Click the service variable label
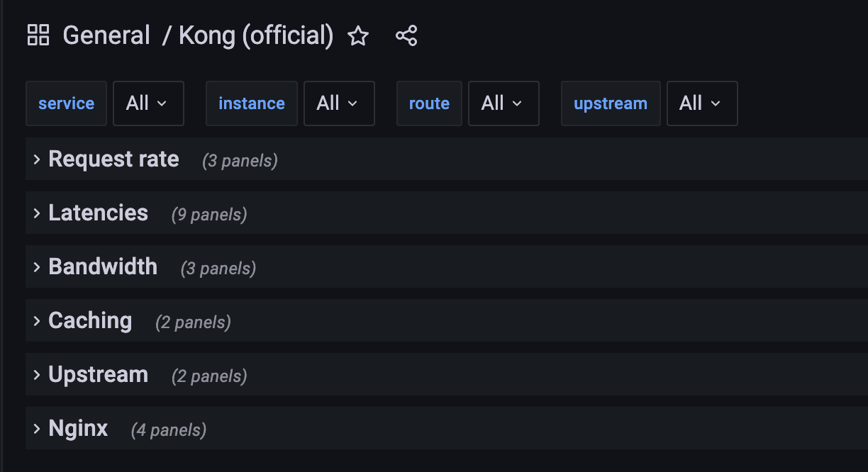The height and width of the screenshot is (472, 868). 66,103
